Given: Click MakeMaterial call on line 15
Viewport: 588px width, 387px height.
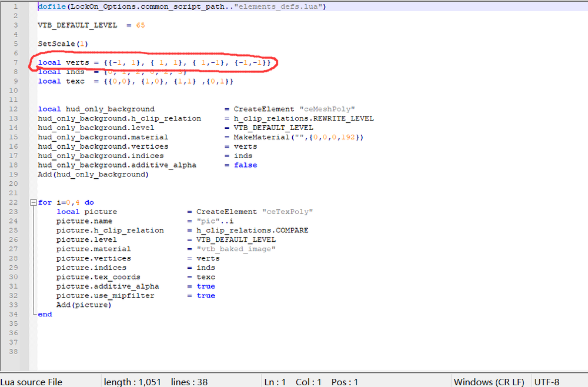Looking at the screenshot, I should (x=299, y=137).
